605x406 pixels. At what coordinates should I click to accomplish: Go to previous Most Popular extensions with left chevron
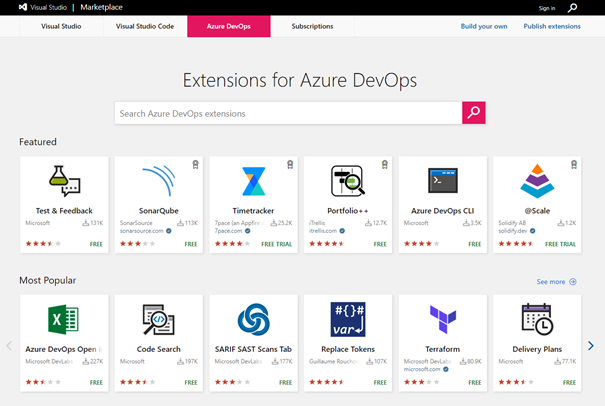9,345
